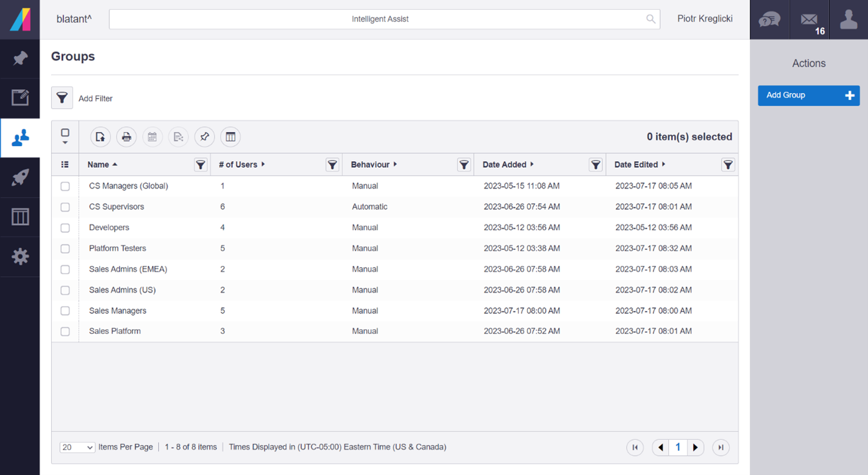Check the Sales Admins (EMEA) row checkbox
Screen dimensions: 868x475
(x=65, y=269)
